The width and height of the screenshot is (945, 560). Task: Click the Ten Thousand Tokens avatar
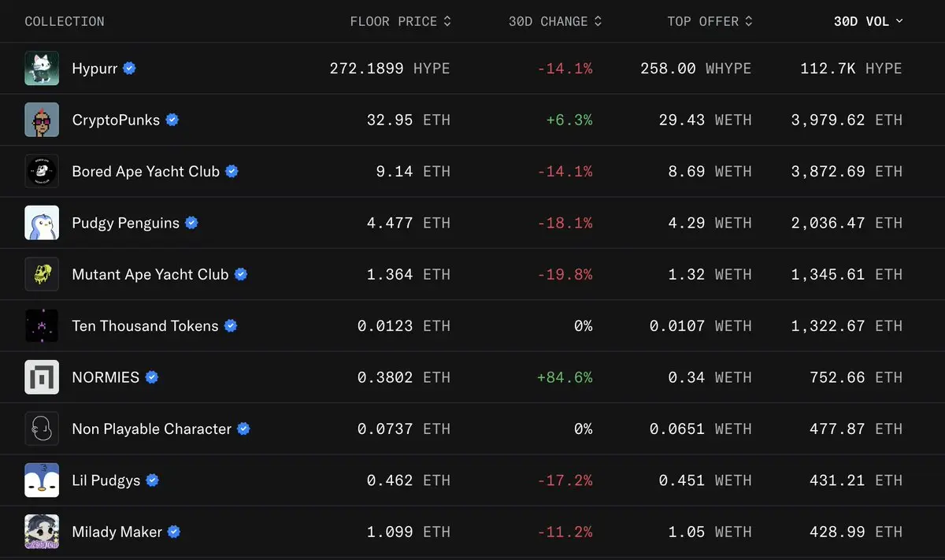pyautogui.click(x=42, y=325)
